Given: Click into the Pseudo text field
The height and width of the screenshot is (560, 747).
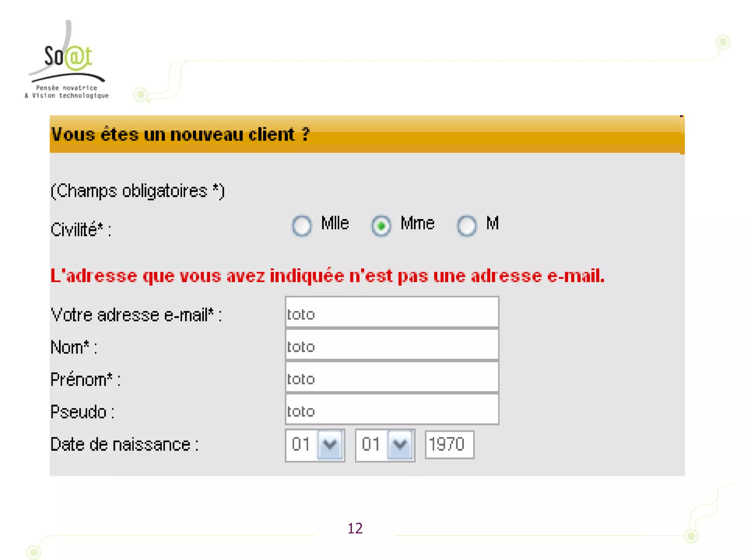Looking at the screenshot, I should point(392,410).
